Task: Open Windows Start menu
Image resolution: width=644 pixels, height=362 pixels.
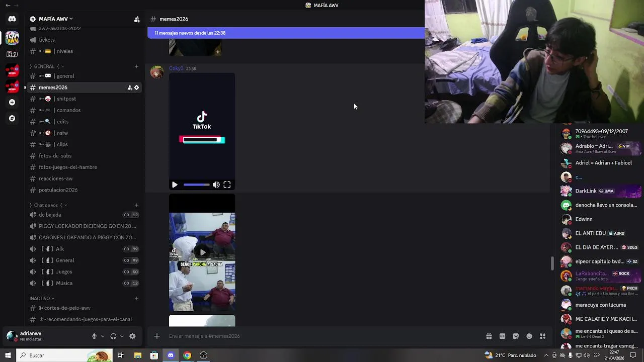Action: pos(8,355)
